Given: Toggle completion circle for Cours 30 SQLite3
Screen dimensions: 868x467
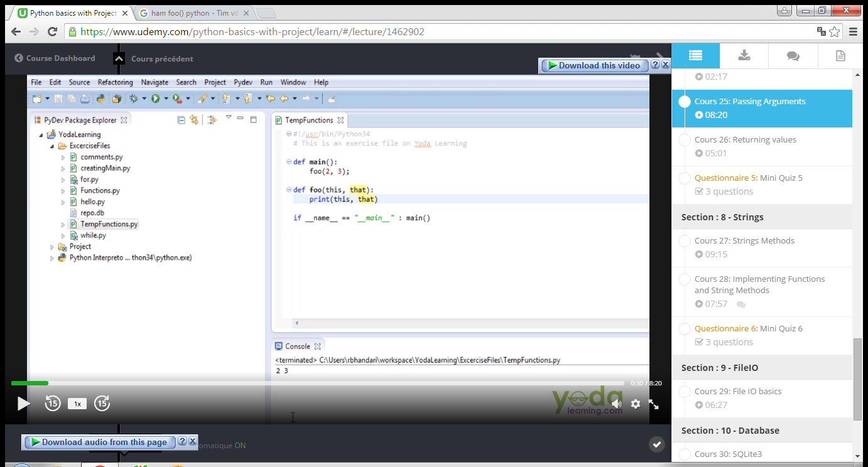Looking at the screenshot, I should point(685,454).
